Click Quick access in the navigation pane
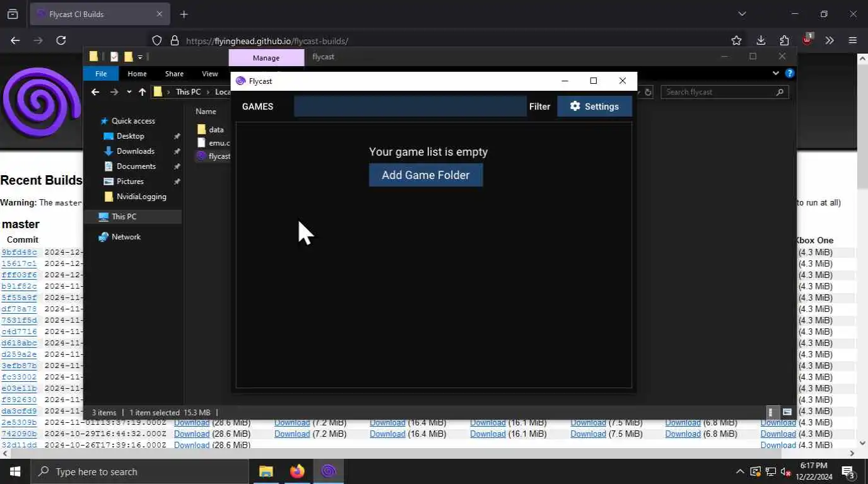 point(133,121)
